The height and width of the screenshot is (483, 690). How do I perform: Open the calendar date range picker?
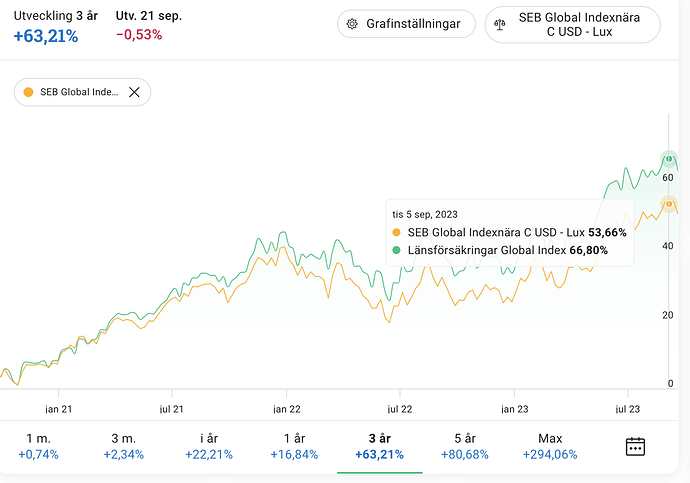pos(635,446)
